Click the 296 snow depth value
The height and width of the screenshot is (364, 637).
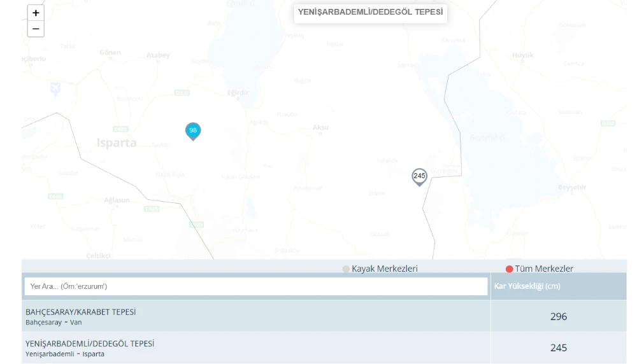(558, 316)
